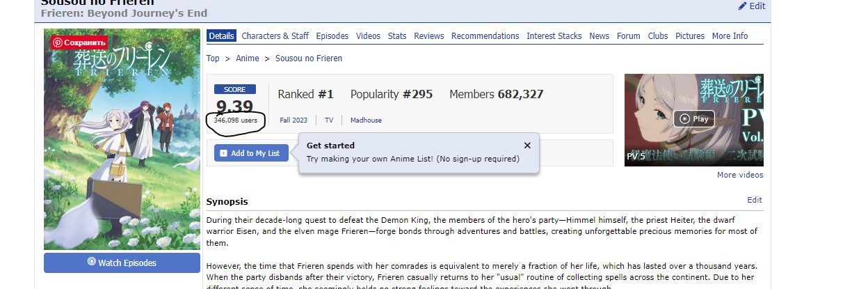Image resolution: width=868 pixels, height=289 pixels.
Task: Play the PV 5 trailer video
Action: (693, 118)
